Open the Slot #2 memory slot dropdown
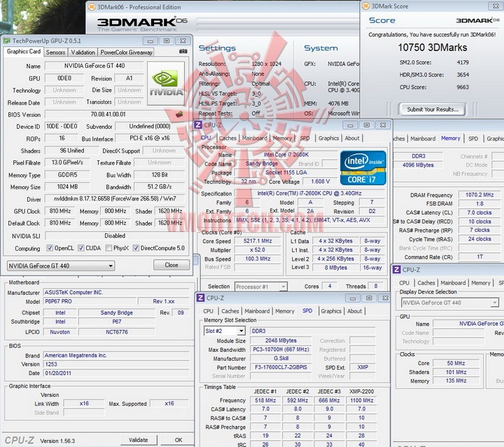Screen dimensions: 504x447 point(225,331)
